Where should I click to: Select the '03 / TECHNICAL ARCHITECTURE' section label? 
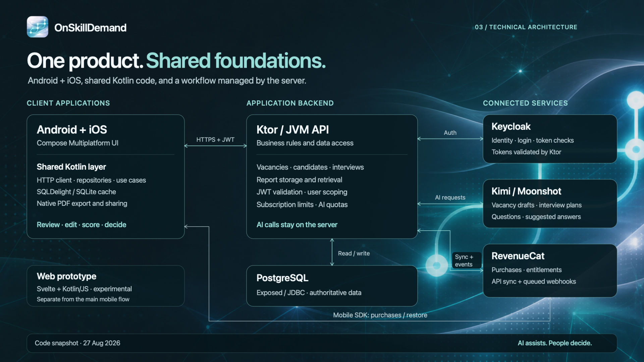(x=526, y=27)
